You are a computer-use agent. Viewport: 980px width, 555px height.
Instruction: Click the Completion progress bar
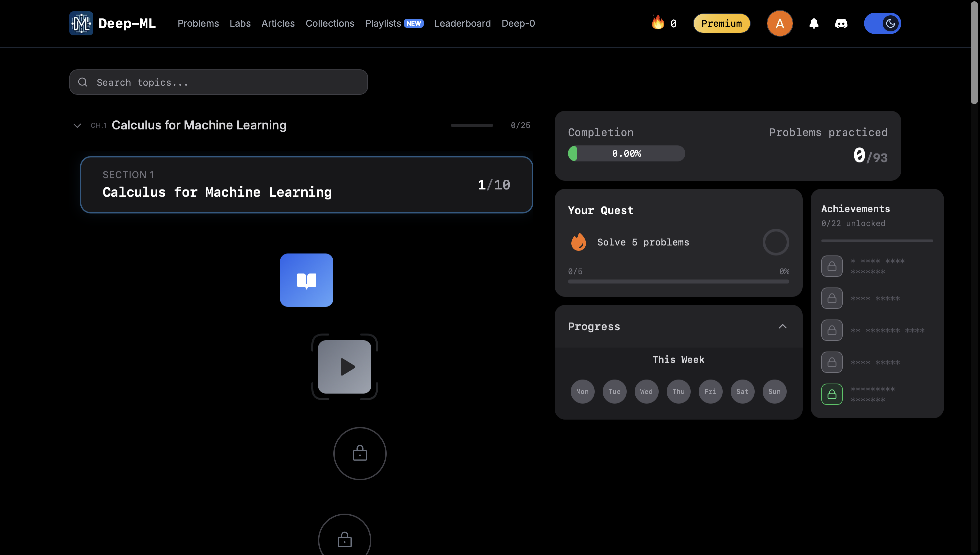click(626, 154)
